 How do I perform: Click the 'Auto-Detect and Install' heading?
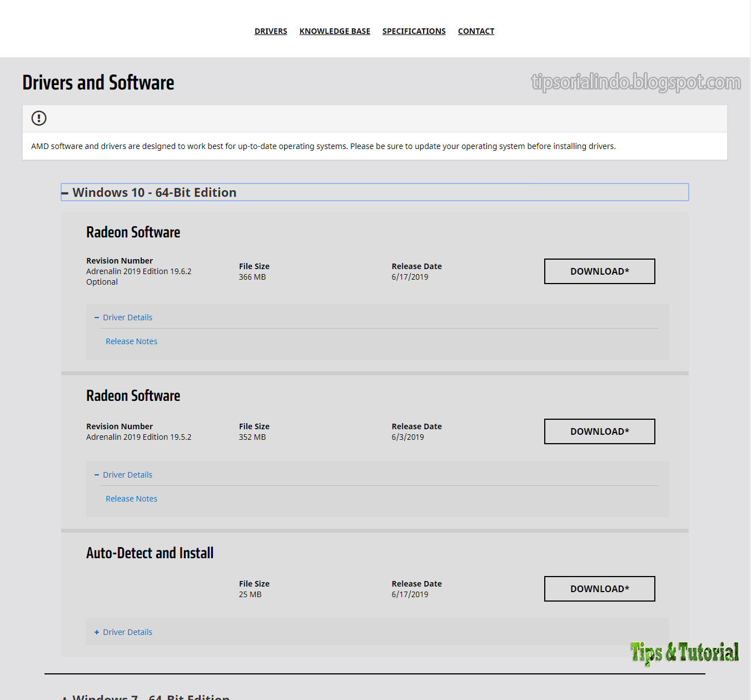[x=150, y=553]
